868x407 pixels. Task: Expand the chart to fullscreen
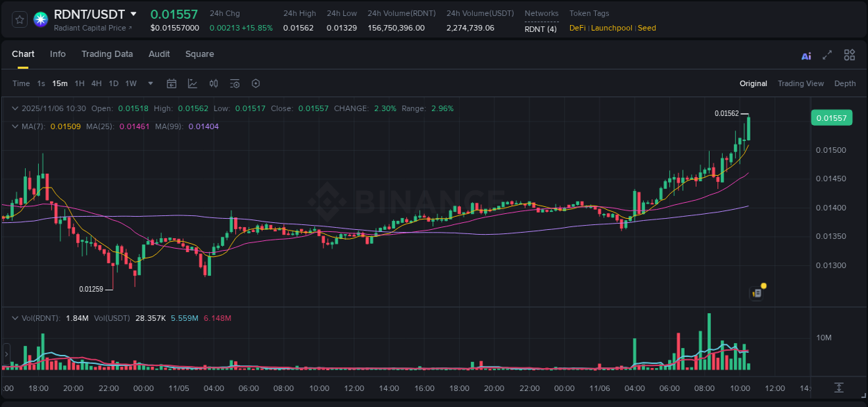point(827,54)
